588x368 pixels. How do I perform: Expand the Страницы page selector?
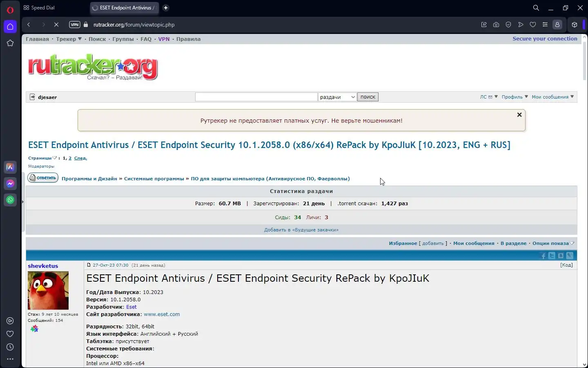[x=42, y=158]
